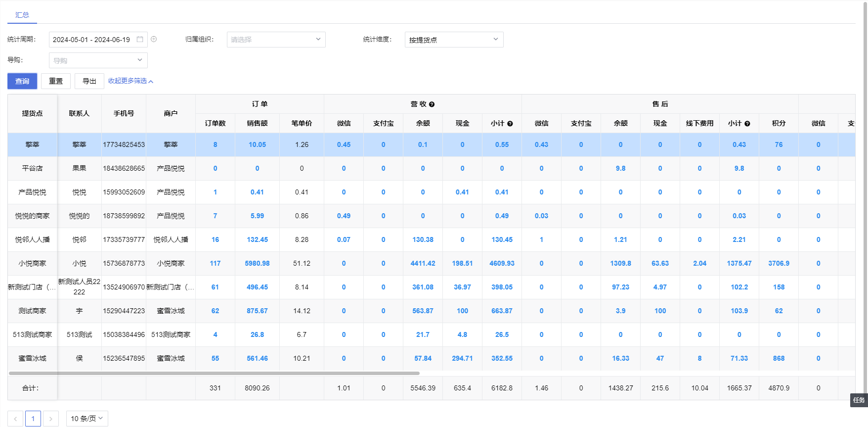The width and height of the screenshot is (868, 427).
Task: Click sales amount 132.45 for 悦邻人人播
Action: coord(257,239)
